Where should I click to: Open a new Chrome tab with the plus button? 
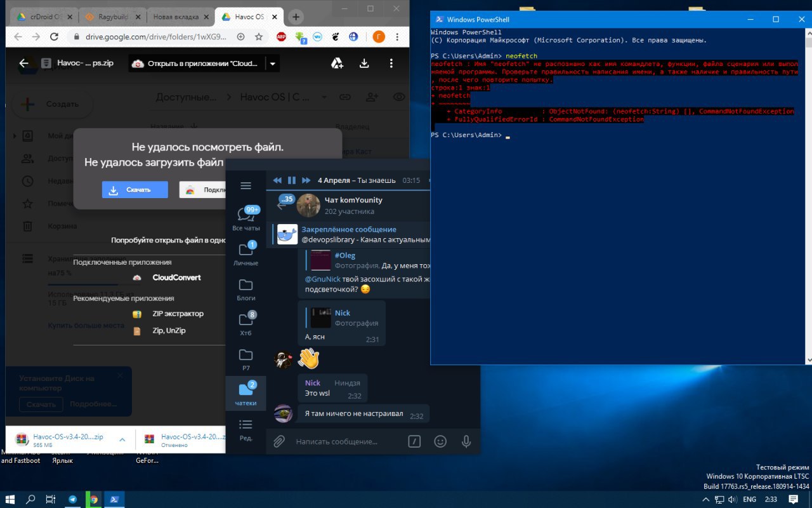[295, 17]
